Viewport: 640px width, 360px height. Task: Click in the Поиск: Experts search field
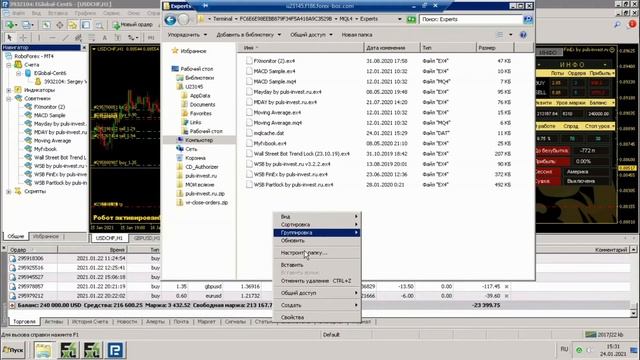(x=471, y=19)
